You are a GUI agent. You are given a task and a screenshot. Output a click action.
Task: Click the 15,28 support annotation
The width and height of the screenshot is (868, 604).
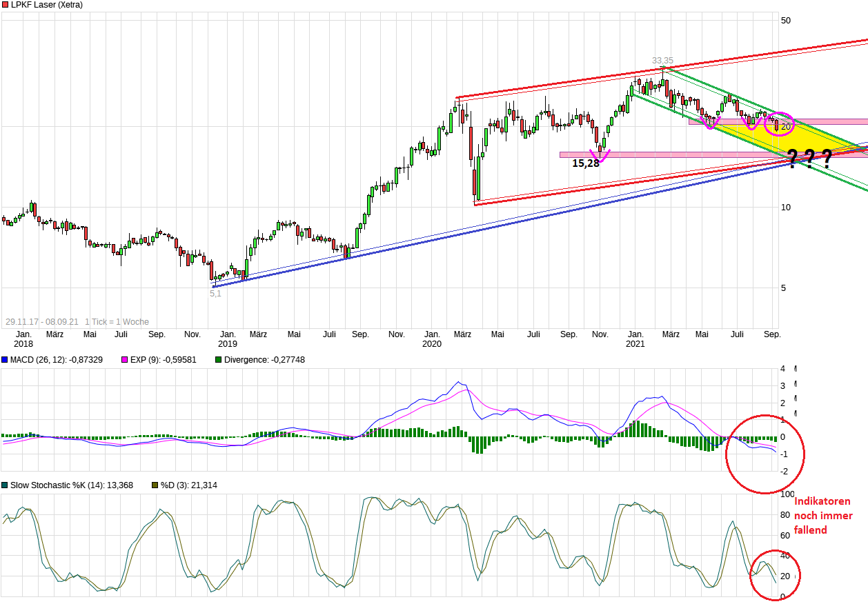tap(585, 163)
